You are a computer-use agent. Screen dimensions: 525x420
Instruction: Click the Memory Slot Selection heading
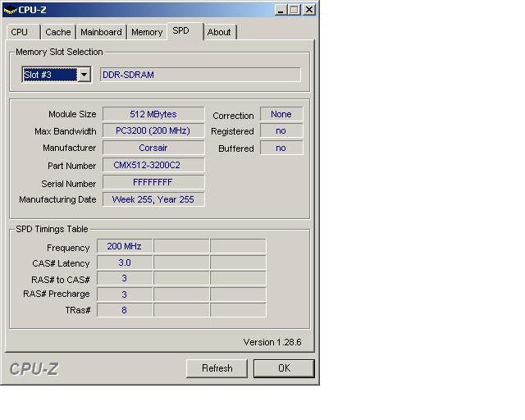(59, 52)
